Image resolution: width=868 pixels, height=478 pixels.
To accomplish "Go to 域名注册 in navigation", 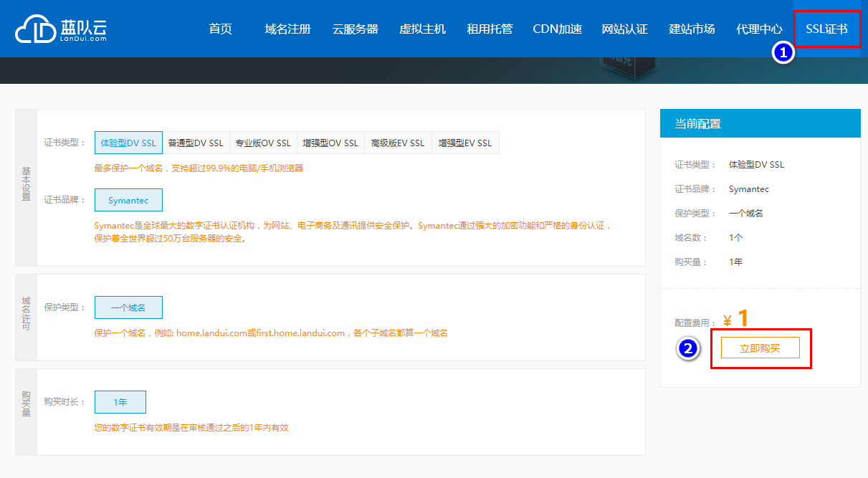I will [287, 29].
